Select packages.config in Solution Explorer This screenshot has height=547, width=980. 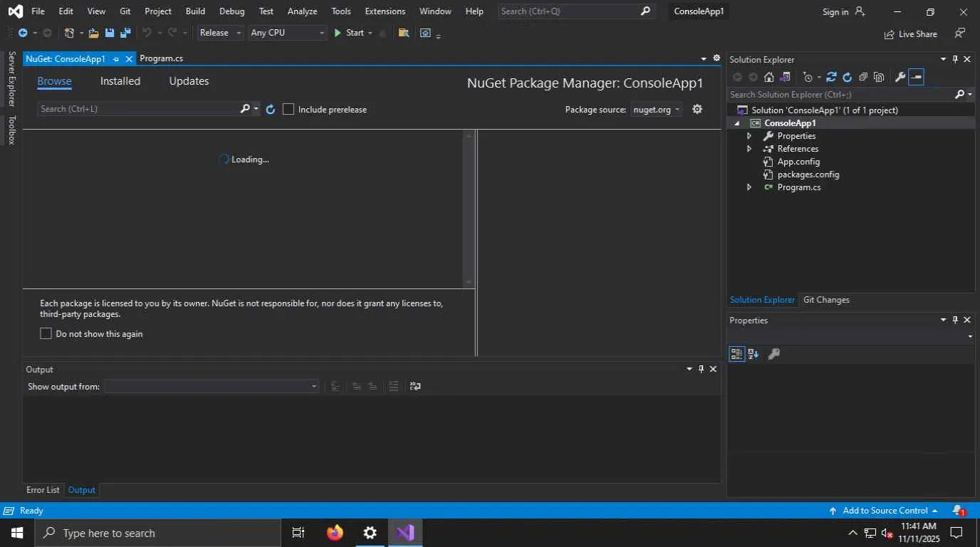click(x=808, y=174)
